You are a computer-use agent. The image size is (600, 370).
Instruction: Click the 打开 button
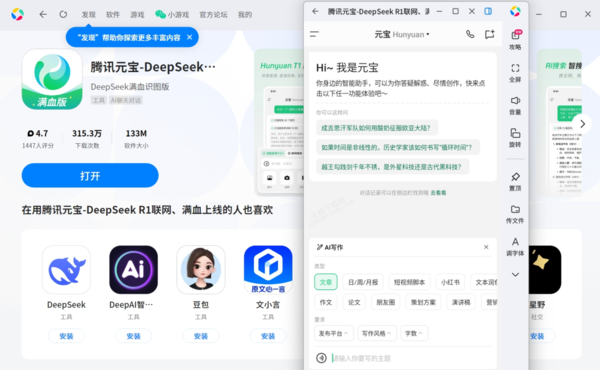coord(90,176)
